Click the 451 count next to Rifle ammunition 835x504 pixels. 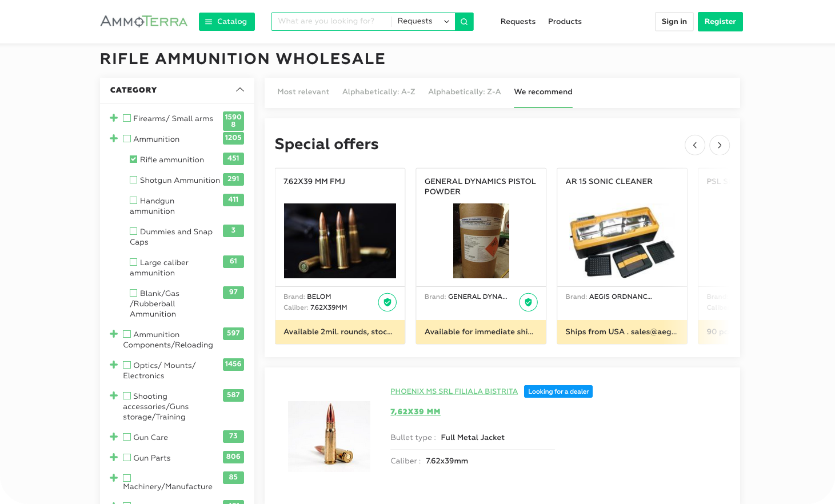[233, 158]
